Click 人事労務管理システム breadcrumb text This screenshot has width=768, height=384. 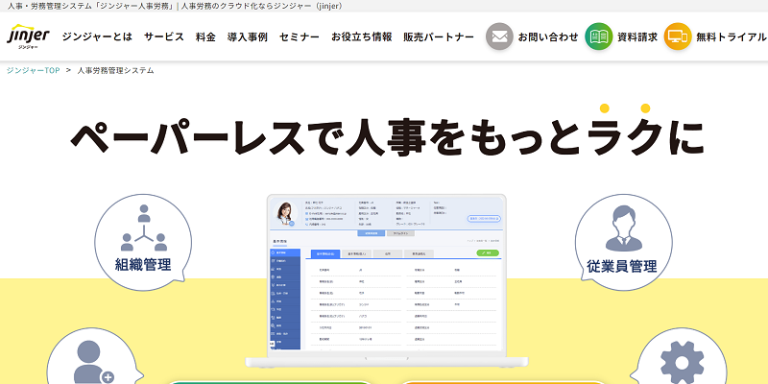(116, 71)
